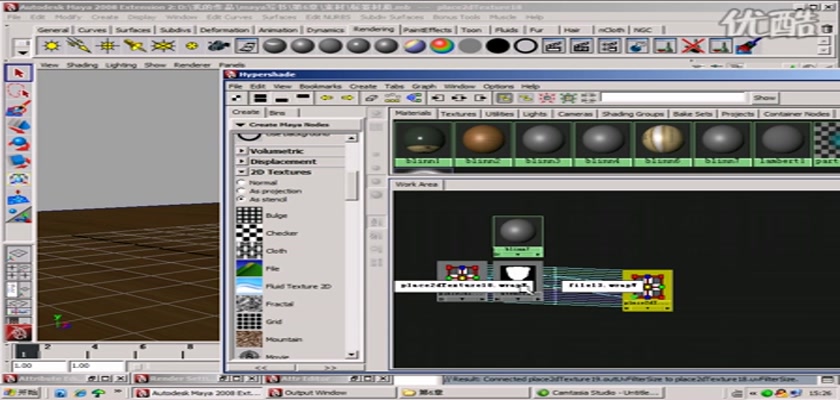This screenshot has width=840, height=400.
Task: Select the lambert1 material swatch
Action: pos(782,143)
